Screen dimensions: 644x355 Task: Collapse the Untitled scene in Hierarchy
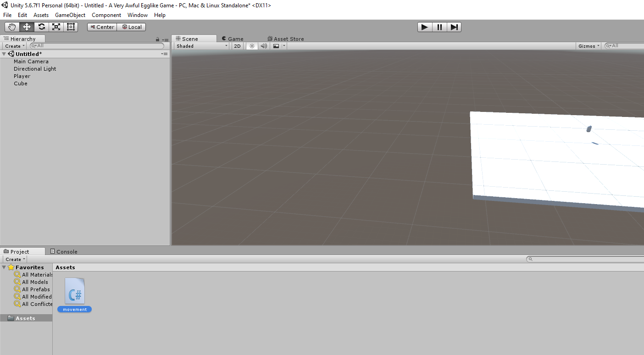[x=4, y=54]
